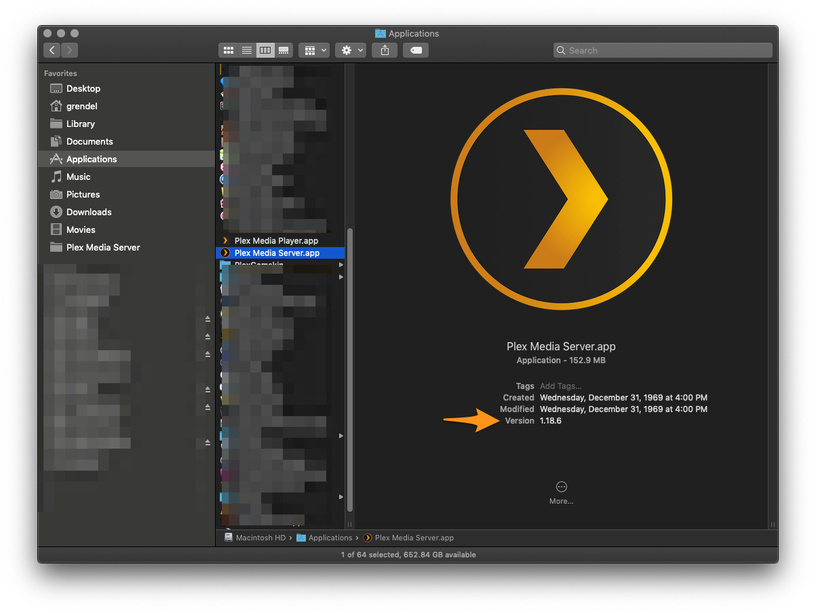This screenshot has height=613, width=816.
Task: Open Documents in the sidebar
Action: click(126, 142)
